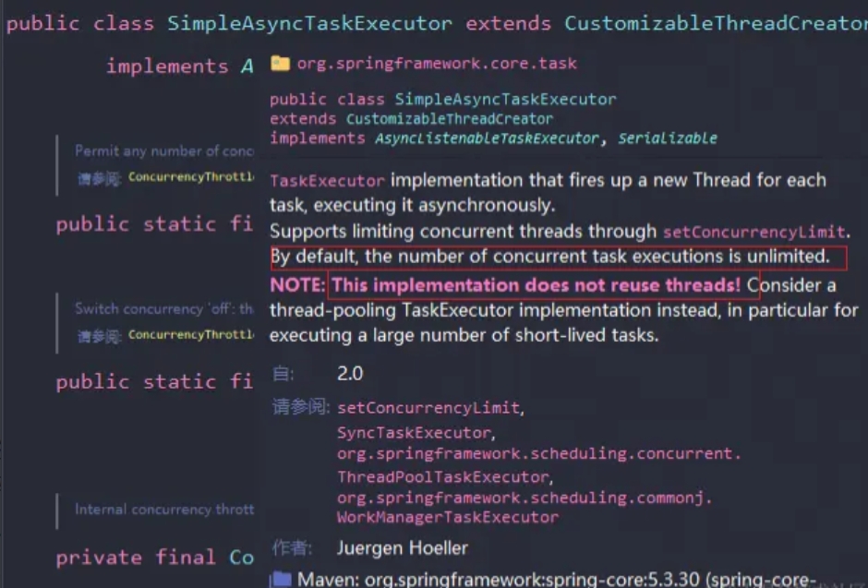Click the 'implements' keyword in the editor
Viewport: 868px width, 588px height.
pyautogui.click(x=167, y=67)
